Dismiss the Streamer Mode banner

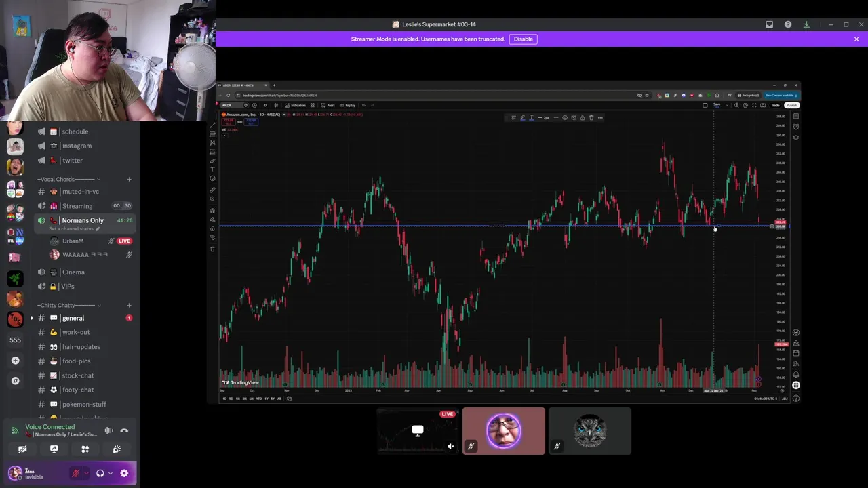tap(856, 39)
